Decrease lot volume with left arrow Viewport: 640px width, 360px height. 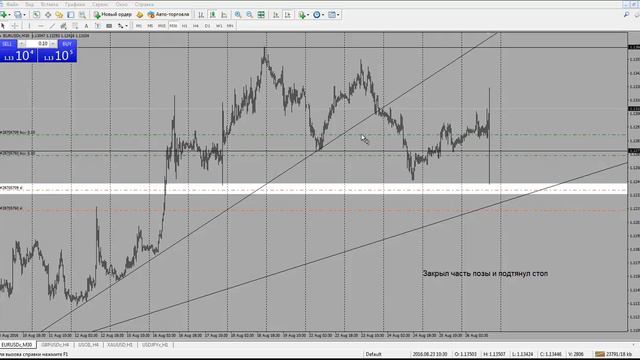tap(22, 44)
